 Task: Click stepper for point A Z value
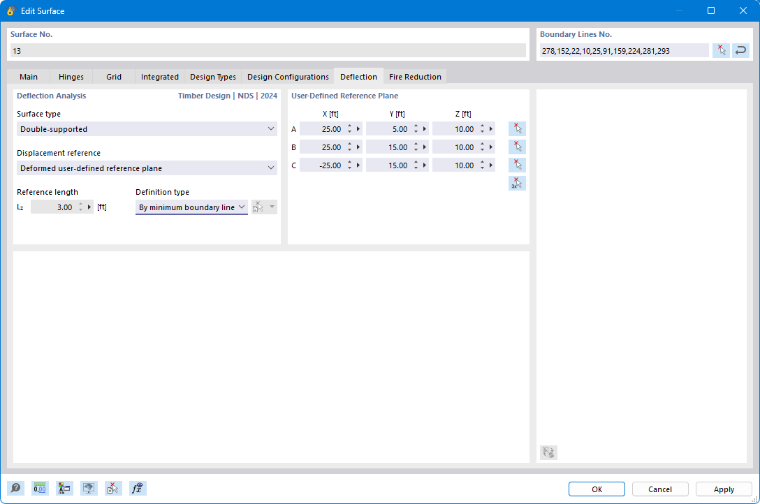pyautogui.click(x=482, y=129)
